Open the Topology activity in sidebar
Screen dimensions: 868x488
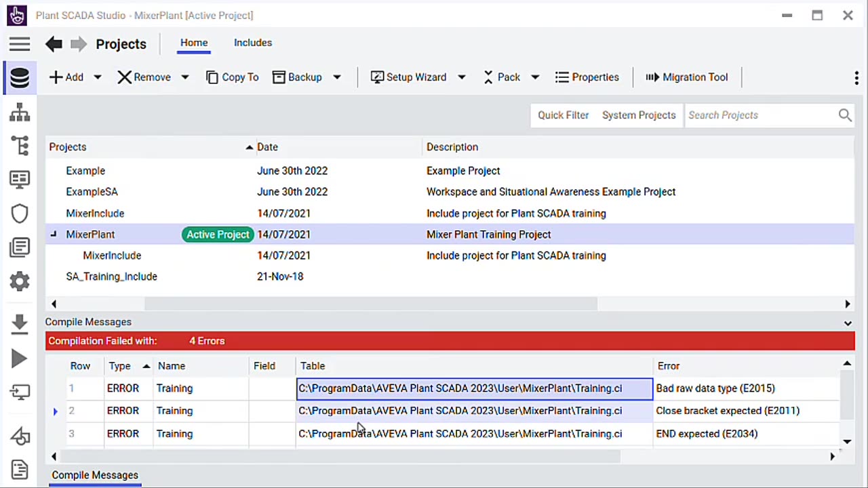point(19,112)
